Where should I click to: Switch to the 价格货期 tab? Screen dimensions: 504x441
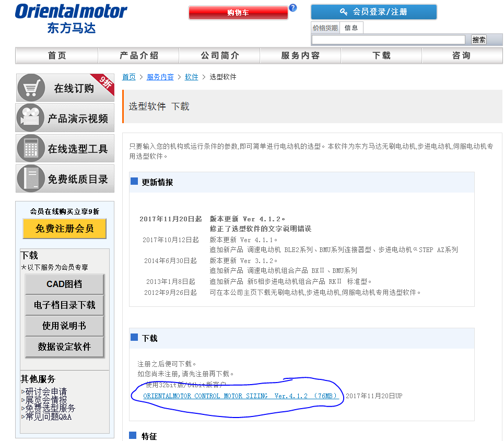325,28
